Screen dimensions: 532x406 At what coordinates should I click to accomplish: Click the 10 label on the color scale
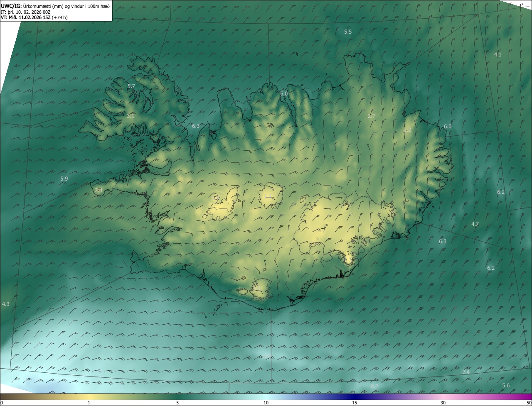pyautogui.click(x=266, y=403)
